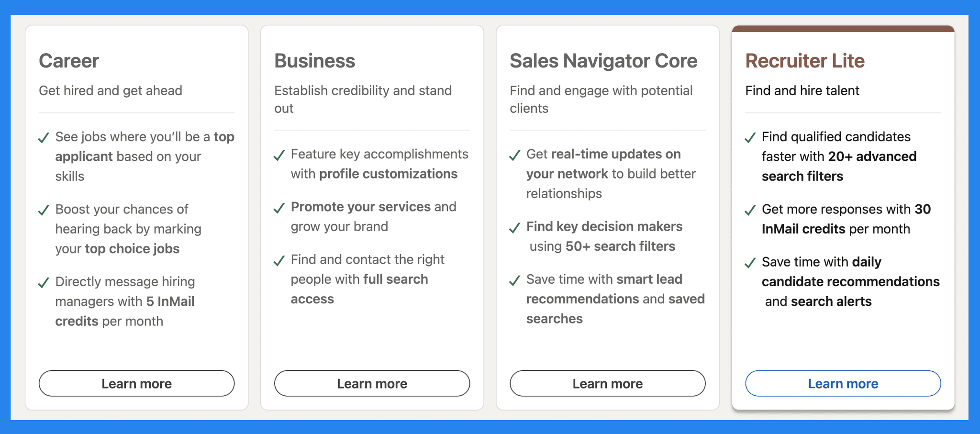Select the Business plan heading
Screen dimensions: 980x434
click(x=314, y=61)
